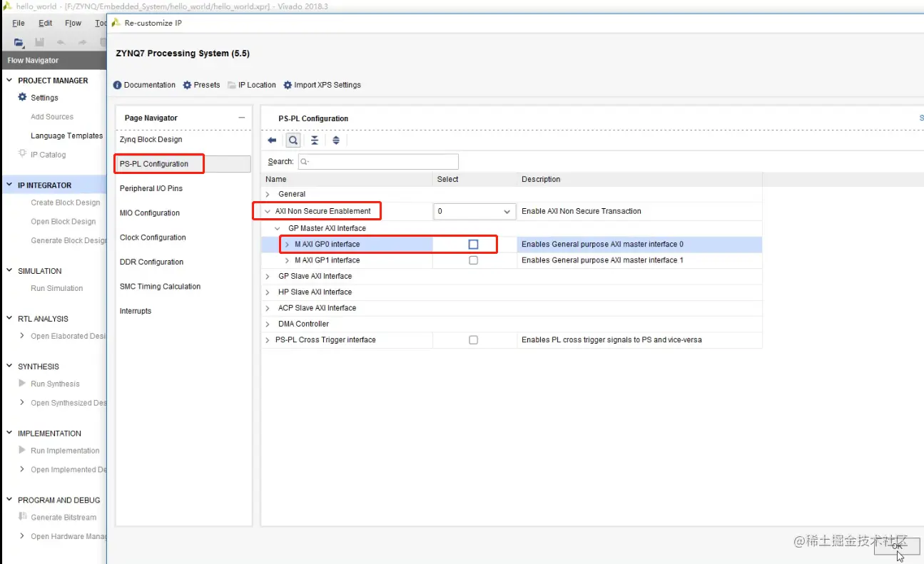Click the Expand All icon
The height and width of the screenshot is (564, 924).
336,140
